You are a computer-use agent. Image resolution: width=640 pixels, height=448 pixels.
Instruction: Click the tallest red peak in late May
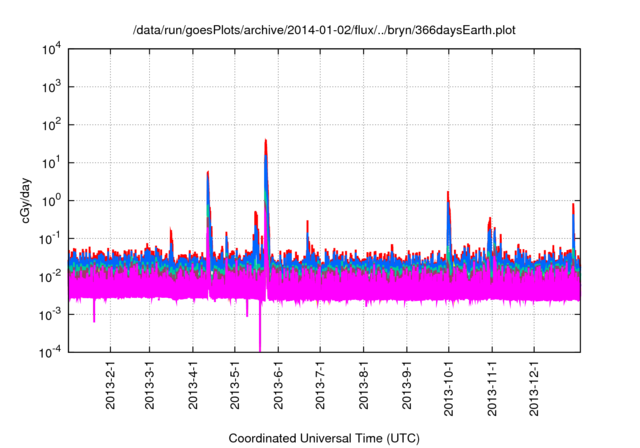point(265,142)
